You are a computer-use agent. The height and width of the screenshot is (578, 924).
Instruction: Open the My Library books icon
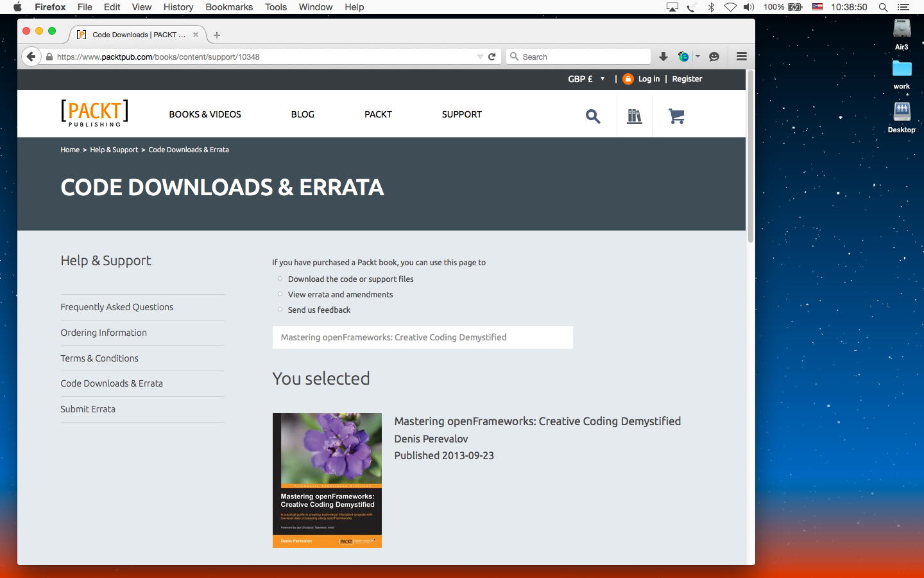(635, 116)
